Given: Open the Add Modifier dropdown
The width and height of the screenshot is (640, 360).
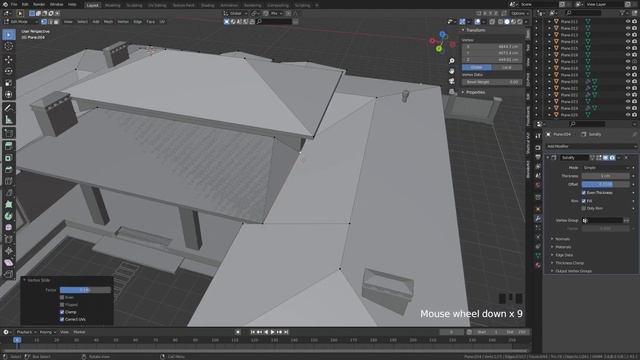Looking at the screenshot, I should 591,146.
